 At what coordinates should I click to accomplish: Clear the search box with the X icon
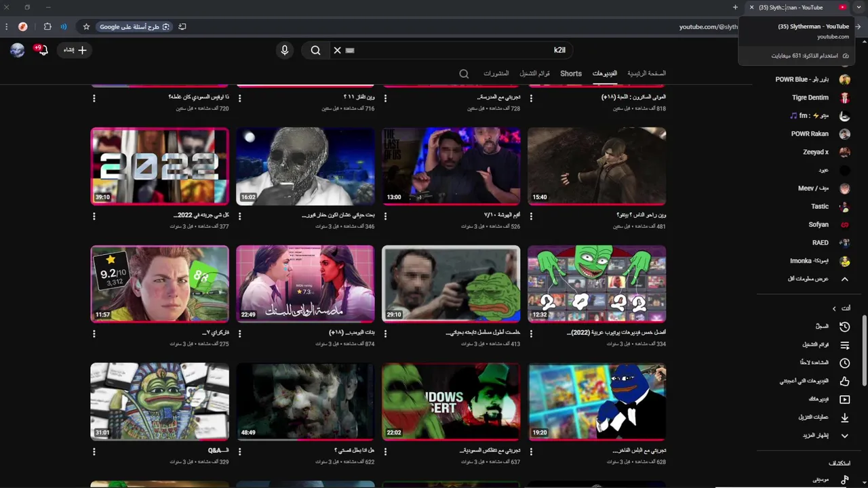(x=337, y=50)
